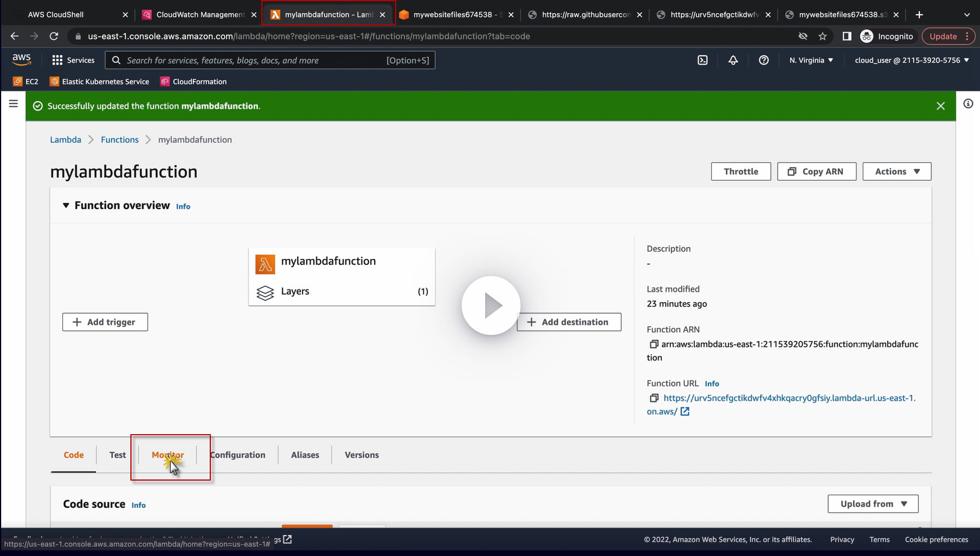Open the help question mark menu

(x=764, y=60)
